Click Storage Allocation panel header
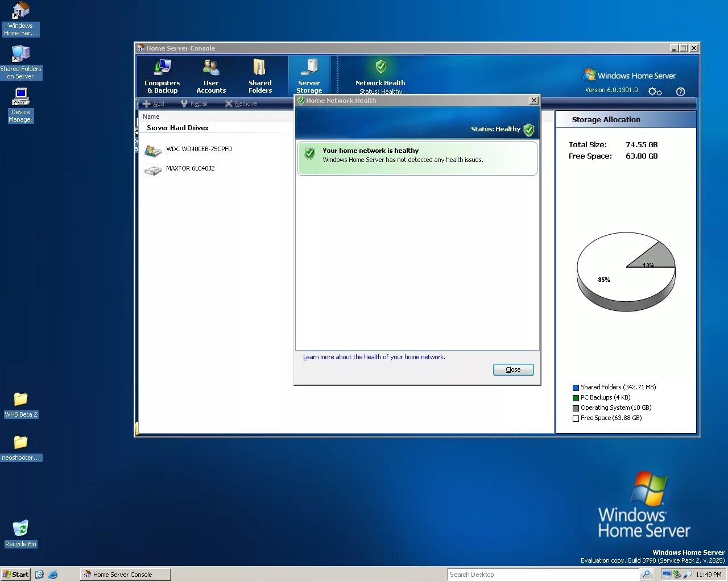728x582 pixels. click(626, 120)
